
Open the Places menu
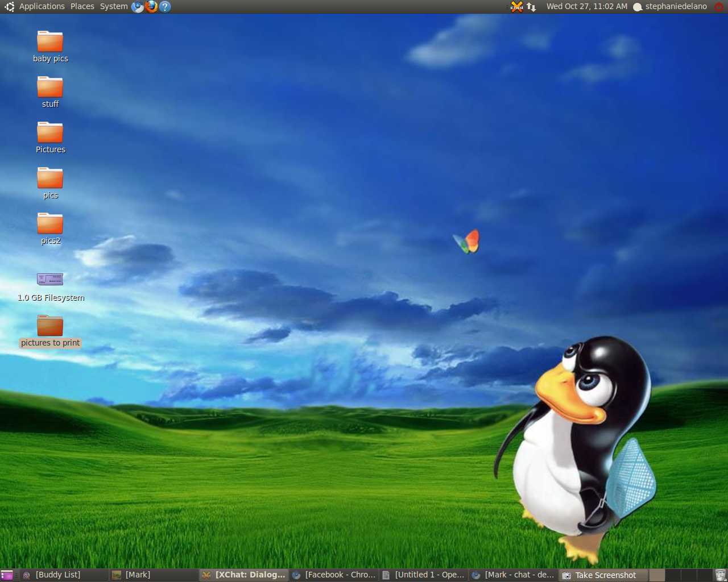point(82,7)
